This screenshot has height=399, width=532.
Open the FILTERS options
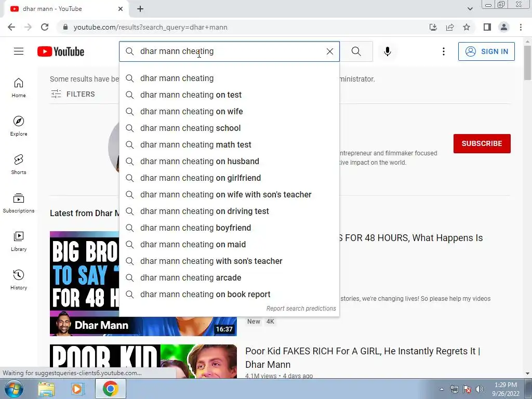pyautogui.click(x=73, y=94)
